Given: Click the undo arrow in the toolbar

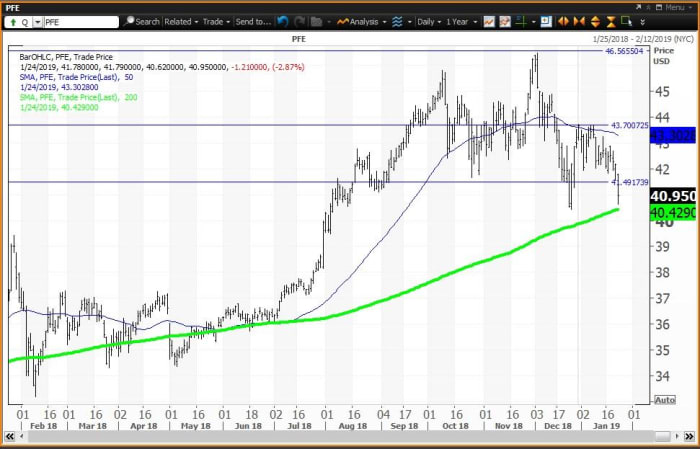Looking at the screenshot, I should click(283, 21).
